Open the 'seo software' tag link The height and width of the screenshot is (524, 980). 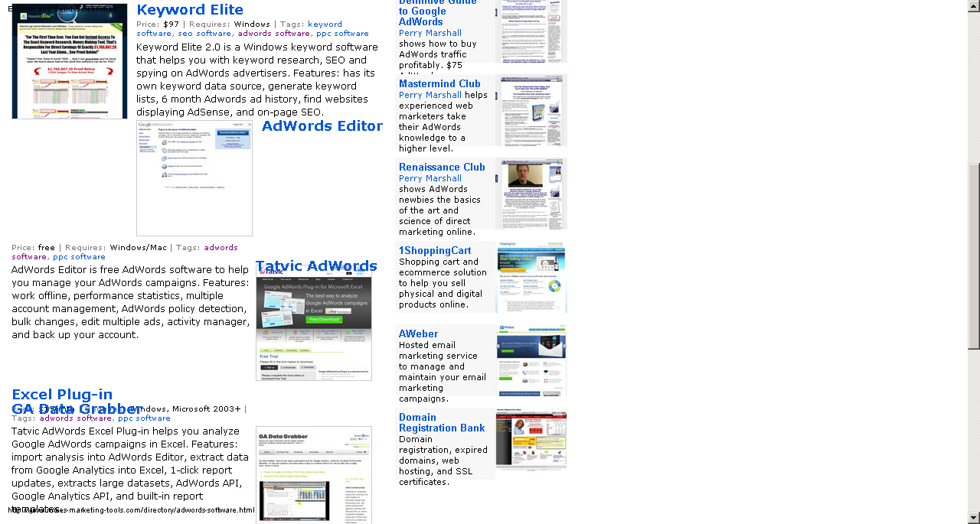click(204, 34)
